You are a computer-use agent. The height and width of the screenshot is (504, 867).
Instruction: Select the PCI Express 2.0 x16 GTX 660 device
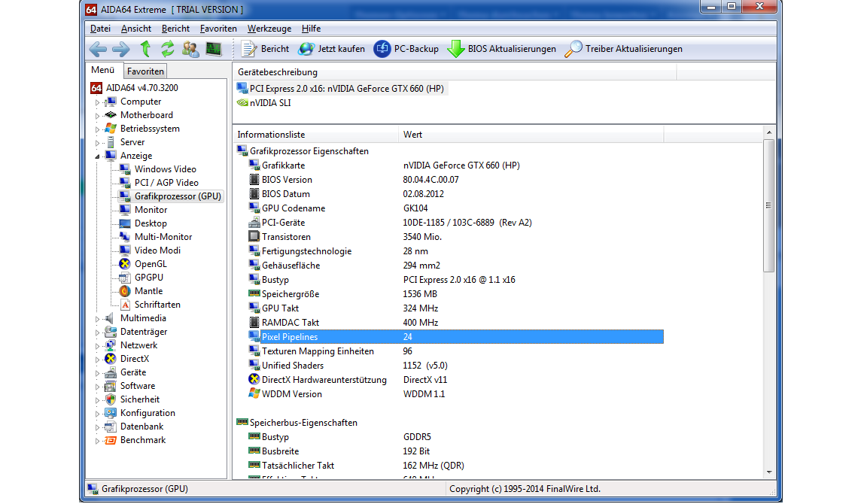(x=347, y=89)
